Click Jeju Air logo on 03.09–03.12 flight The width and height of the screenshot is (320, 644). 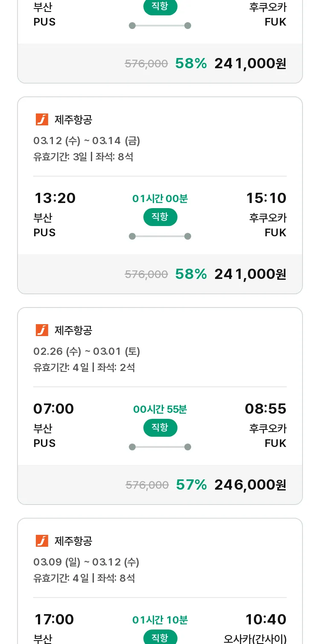click(x=42, y=541)
